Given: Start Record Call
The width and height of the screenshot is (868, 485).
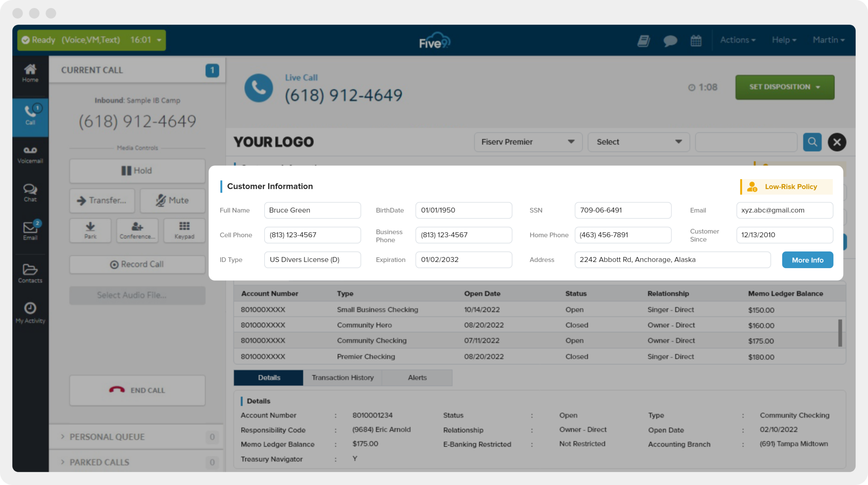Looking at the screenshot, I should 137,264.
